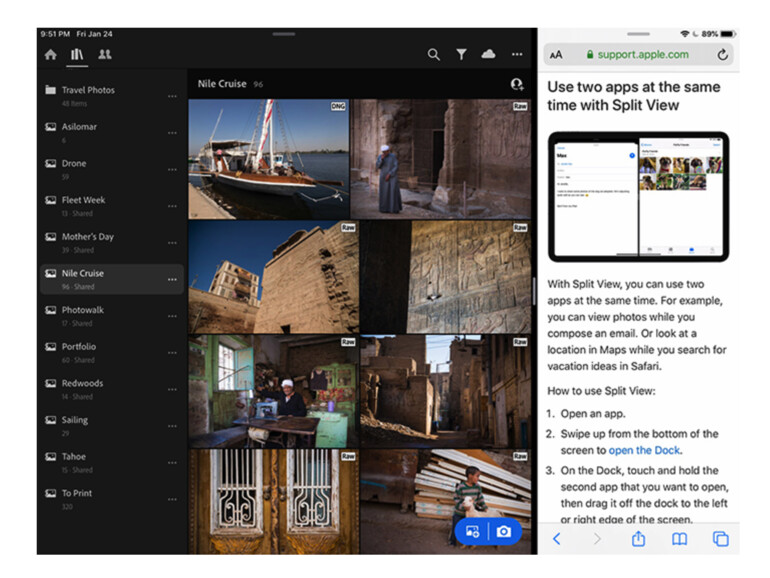Open the ornate wooden door photo
This screenshot has height=578, width=770.
(274, 502)
